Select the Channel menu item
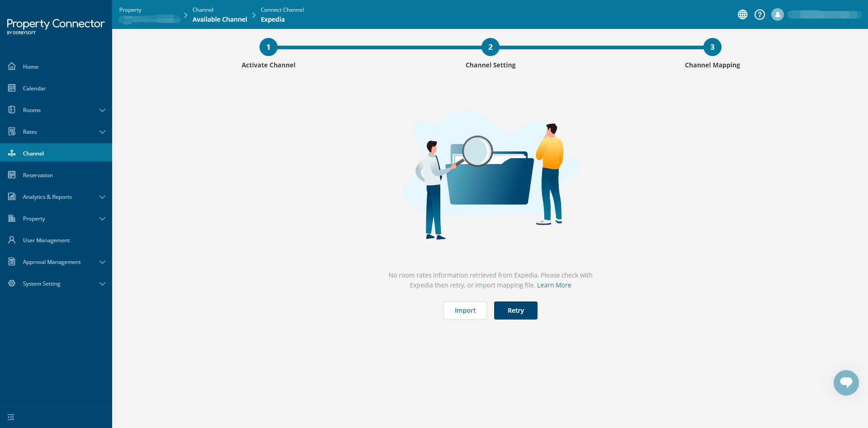This screenshot has height=428, width=868. (x=56, y=153)
